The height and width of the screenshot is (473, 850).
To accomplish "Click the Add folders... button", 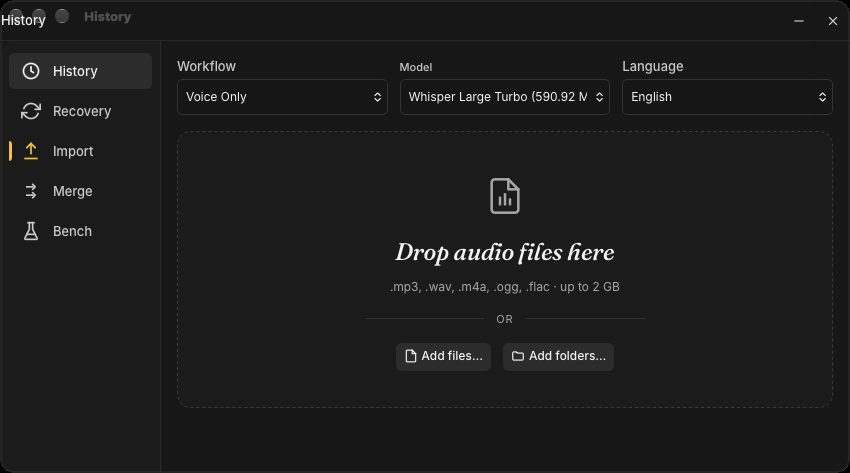I will click(x=558, y=357).
